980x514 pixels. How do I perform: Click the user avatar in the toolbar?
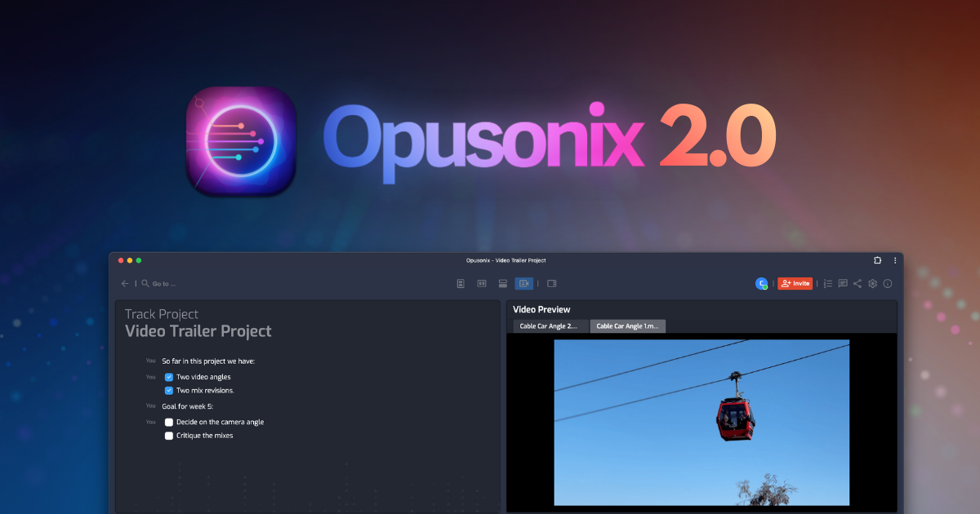pyautogui.click(x=759, y=283)
